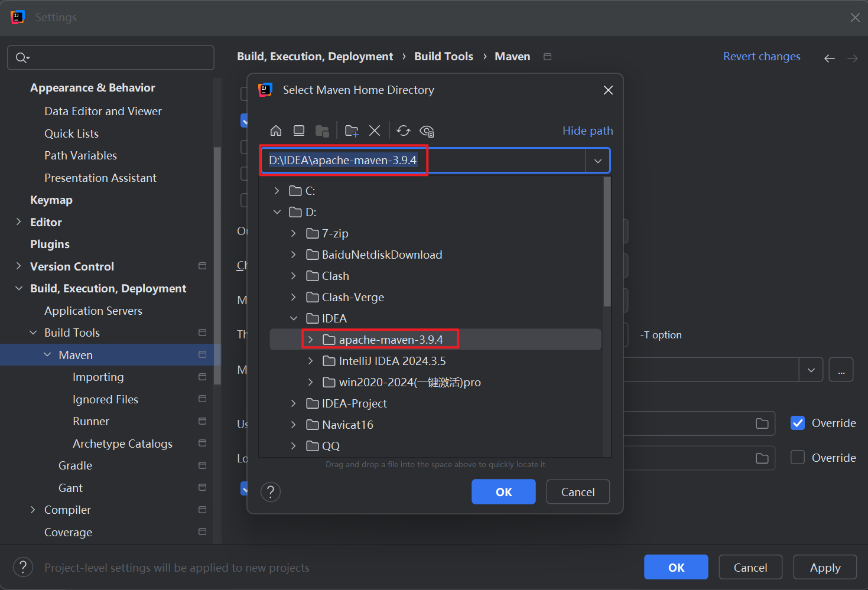The height and width of the screenshot is (590, 868).
Task: Click the delete (X) toolbar icon
Action: [x=375, y=131]
